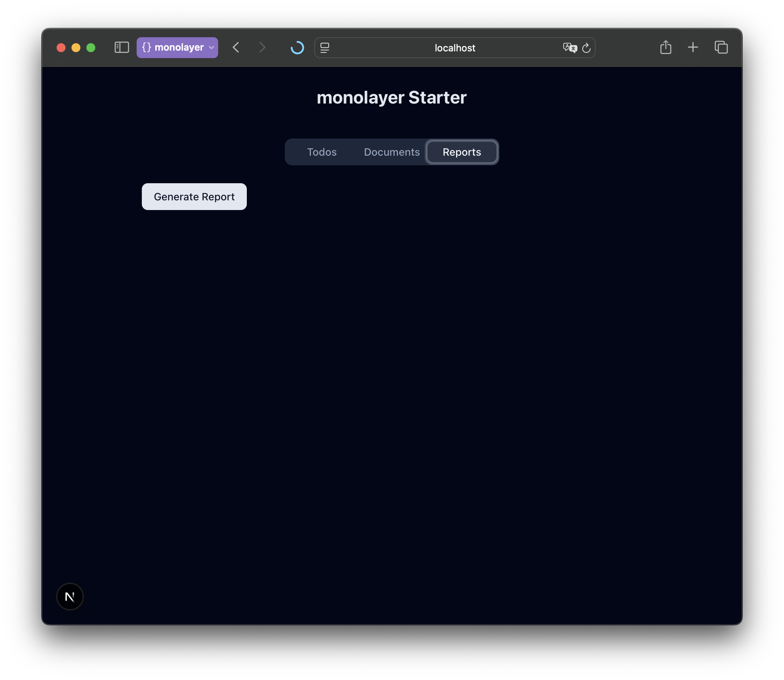Image resolution: width=784 pixels, height=680 pixels.
Task: Minimize the window with the yellow button
Action: point(76,47)
